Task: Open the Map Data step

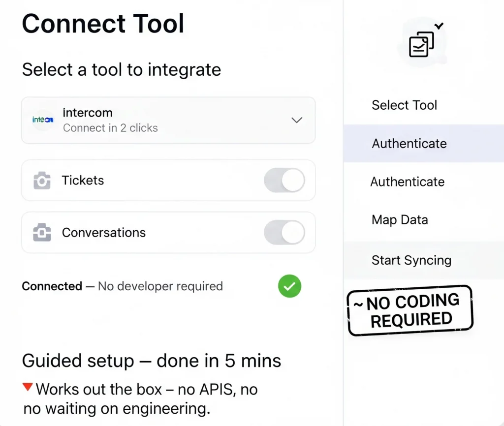Action: click(400, 220)
